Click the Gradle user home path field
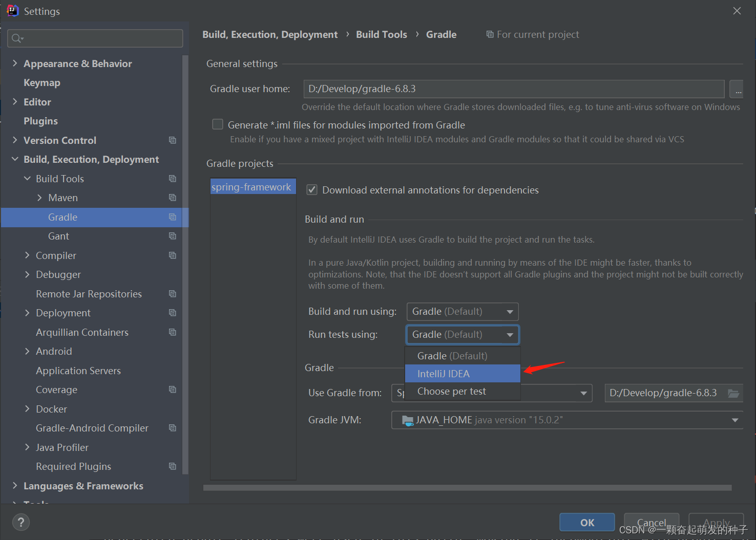Image resolution: width=756 pixels, height=540 pixels. point(514,89)
